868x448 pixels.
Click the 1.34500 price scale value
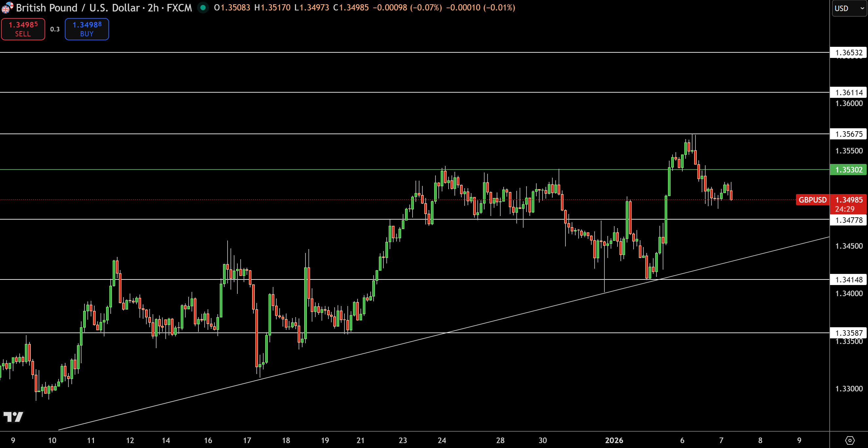(848, 246)
